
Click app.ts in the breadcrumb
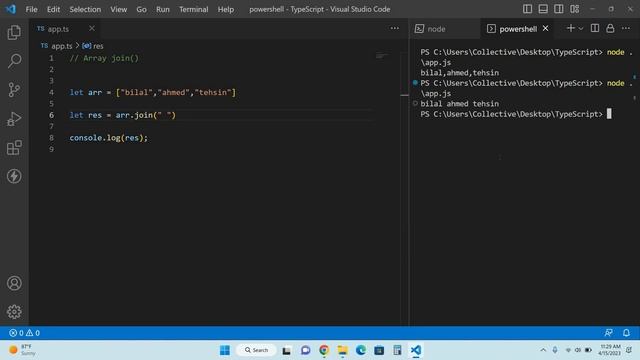(x=62, y=46)
